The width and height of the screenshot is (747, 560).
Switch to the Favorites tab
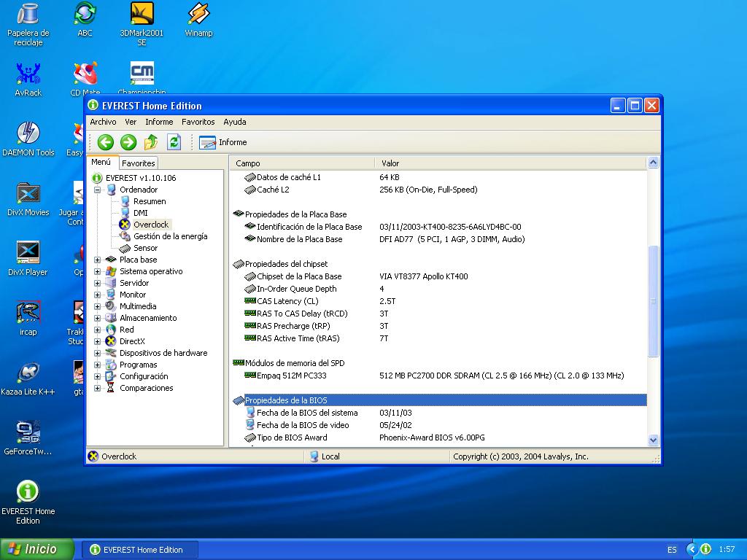[x=138, y=163]
